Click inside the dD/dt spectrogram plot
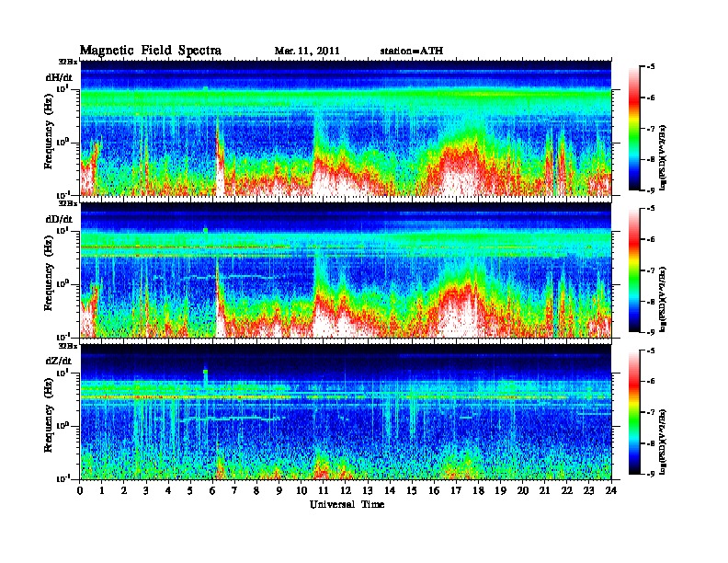 [x=346, y=270]
